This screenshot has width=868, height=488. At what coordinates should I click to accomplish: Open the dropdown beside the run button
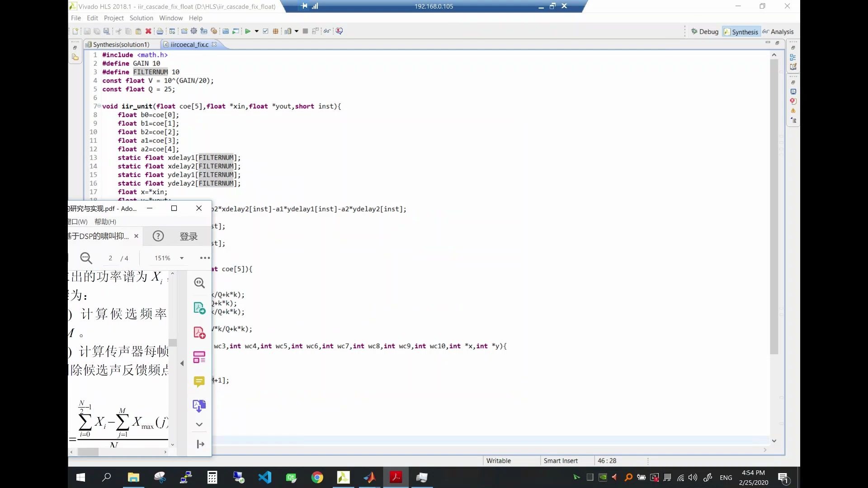click(x=257, y=31)
